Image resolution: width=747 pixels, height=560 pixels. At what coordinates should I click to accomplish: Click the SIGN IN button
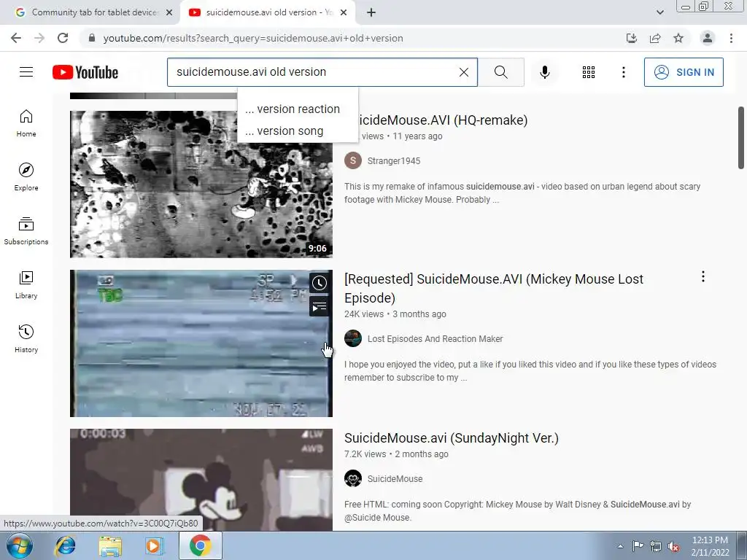pos(684,72)
